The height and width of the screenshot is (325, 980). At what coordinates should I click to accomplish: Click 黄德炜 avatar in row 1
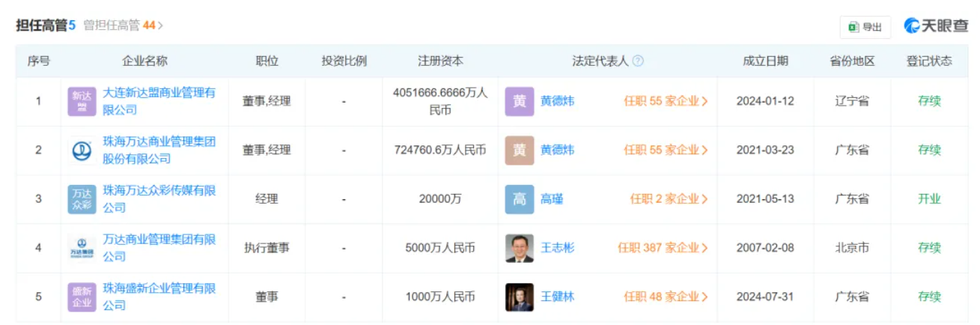pos(520,101)
